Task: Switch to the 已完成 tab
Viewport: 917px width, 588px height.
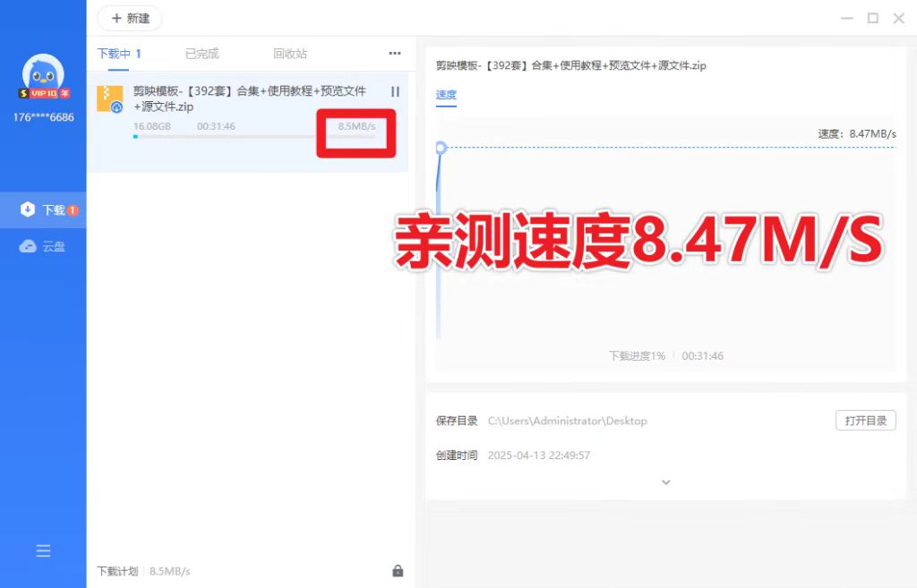Action: click(x=201, y=54)
